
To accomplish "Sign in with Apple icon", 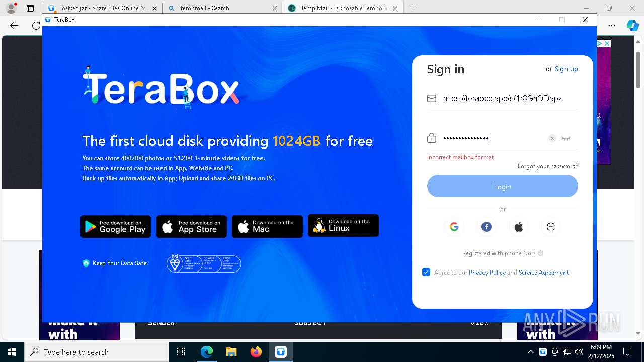I will point(519,227).
